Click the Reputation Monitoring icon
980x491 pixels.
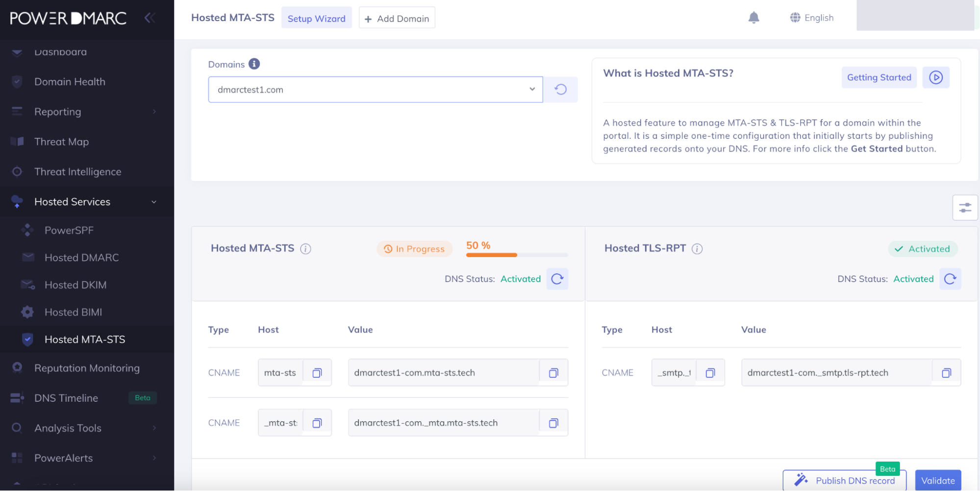coord(17,368)
